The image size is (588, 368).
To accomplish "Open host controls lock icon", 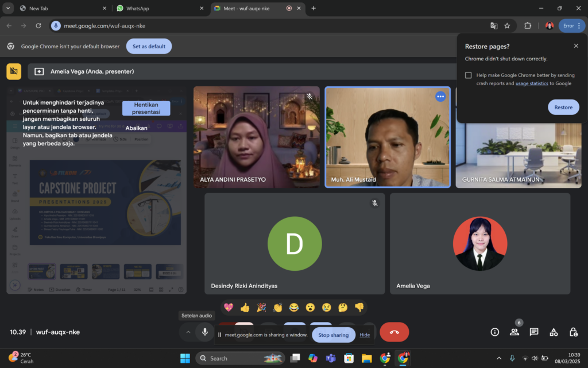I will [x=573, y=332].
